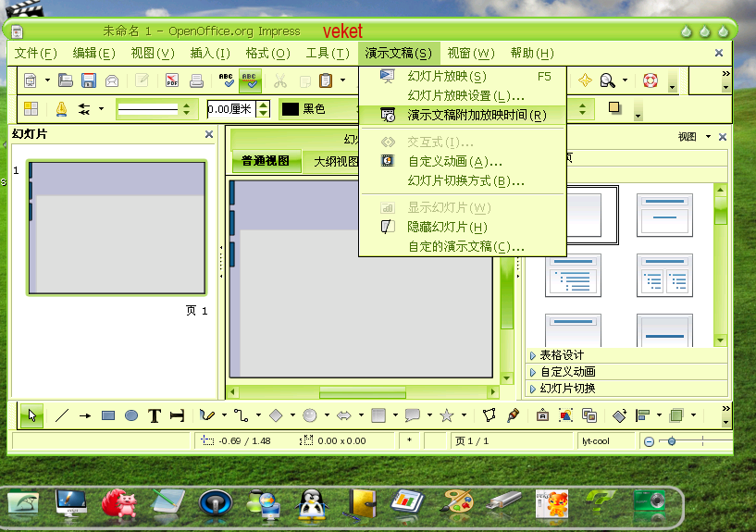The width and height of the screenshot is (756, 532).
Task: Select the Stars shapes tool
Action: (x=447, y=415)
